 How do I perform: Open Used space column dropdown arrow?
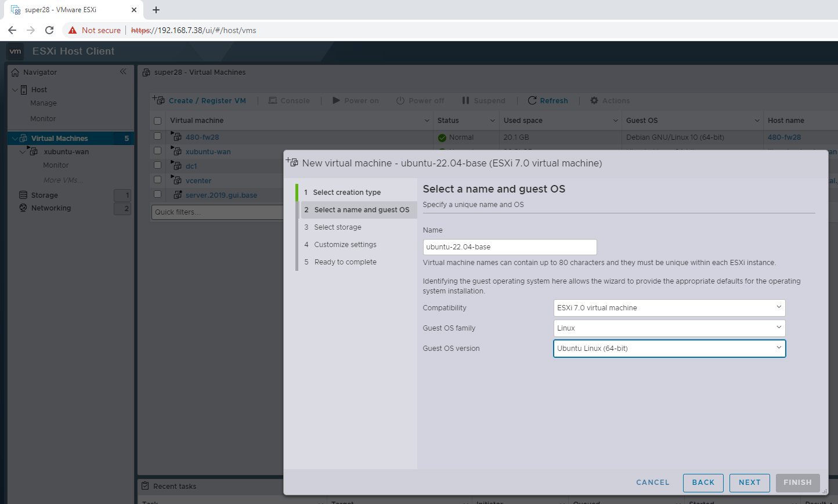(x=616, y=121)
